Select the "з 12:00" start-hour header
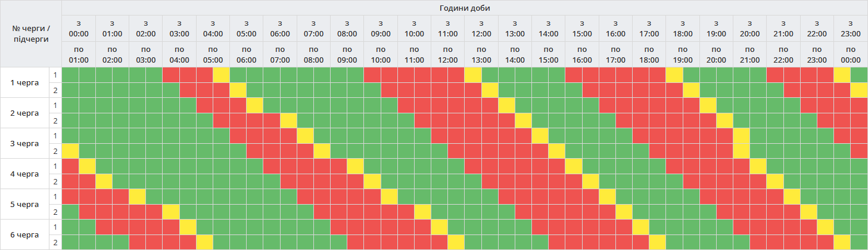Viewport: 868px width, 250px height. tap(481, 28)
